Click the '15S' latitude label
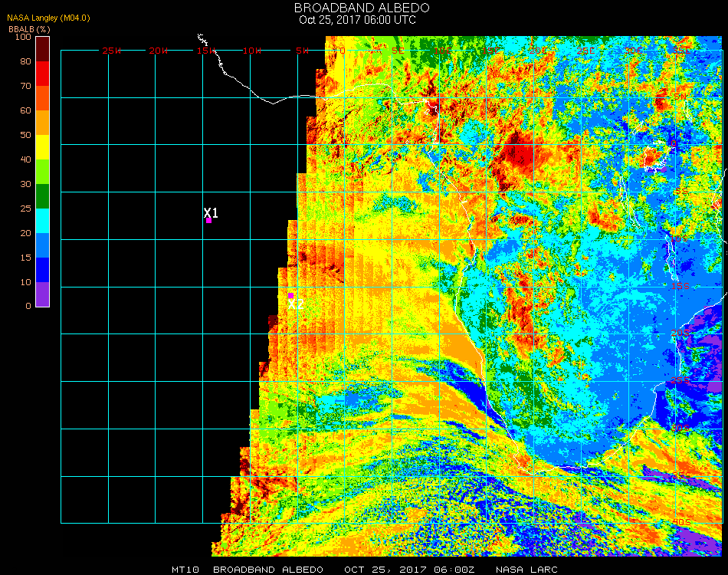728x575 pixels. [x=680, y=286]
